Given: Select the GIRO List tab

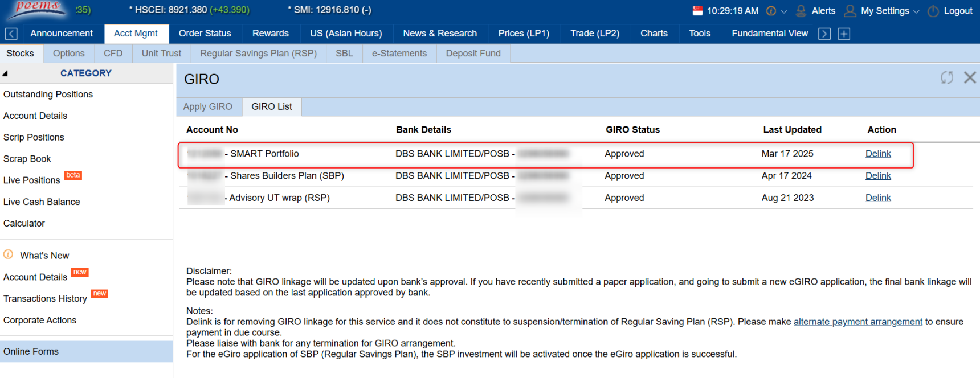Looking at the screenshot, I should (x=272, y=107).
